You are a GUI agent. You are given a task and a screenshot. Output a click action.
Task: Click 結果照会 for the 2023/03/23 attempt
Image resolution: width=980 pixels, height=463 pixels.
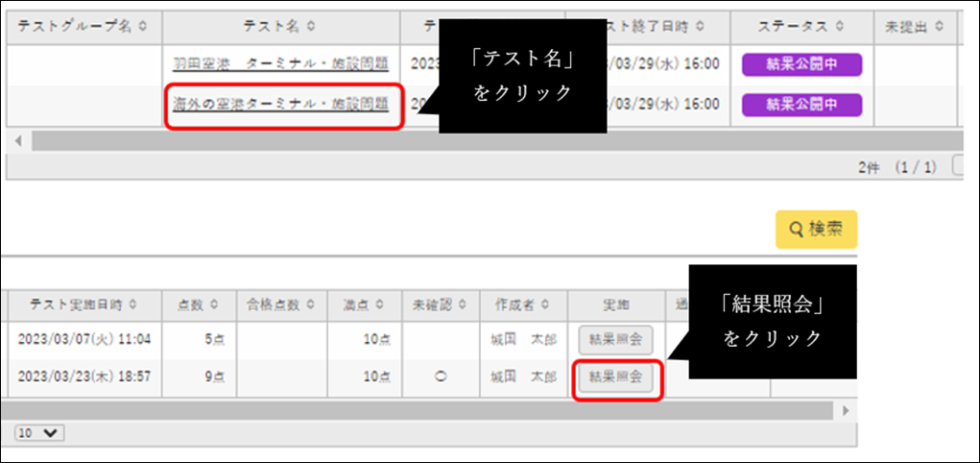(615, 378)
